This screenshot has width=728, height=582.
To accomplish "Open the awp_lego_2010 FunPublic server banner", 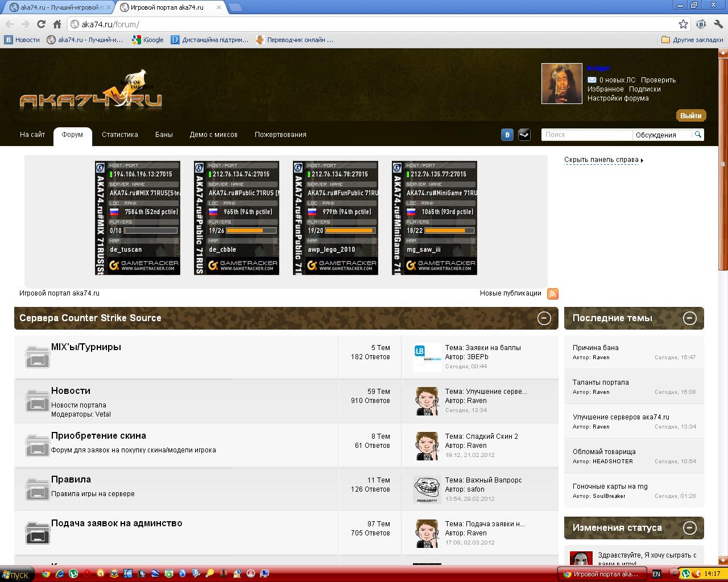I will click(x=336, y=218).
